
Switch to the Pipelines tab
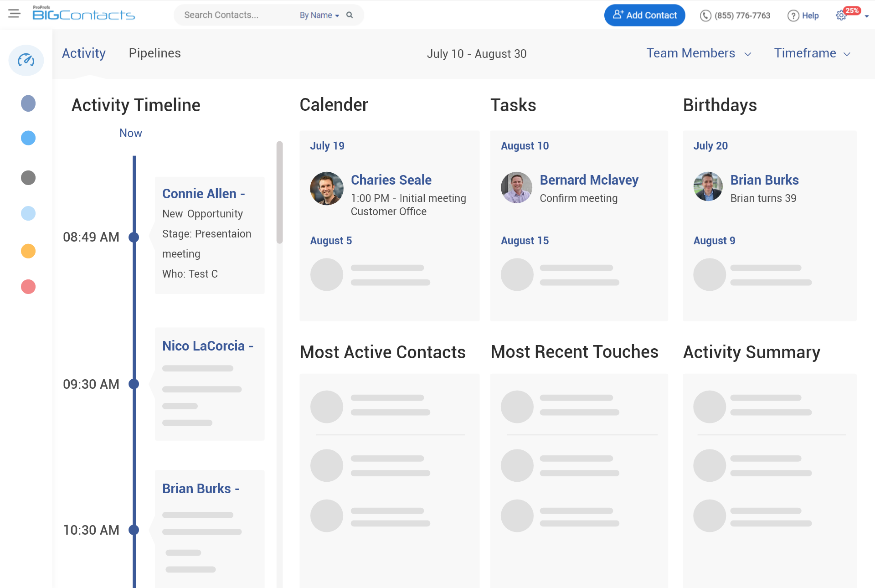coord(155,54)
